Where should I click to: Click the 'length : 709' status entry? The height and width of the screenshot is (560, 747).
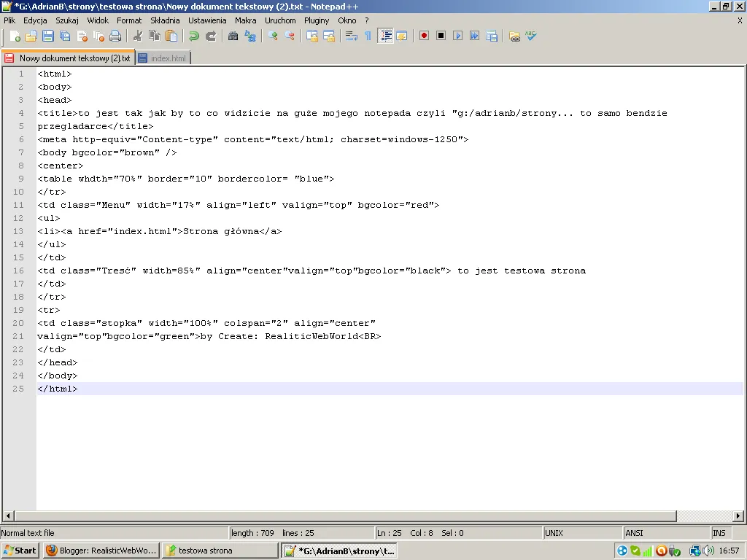point(252,533)
